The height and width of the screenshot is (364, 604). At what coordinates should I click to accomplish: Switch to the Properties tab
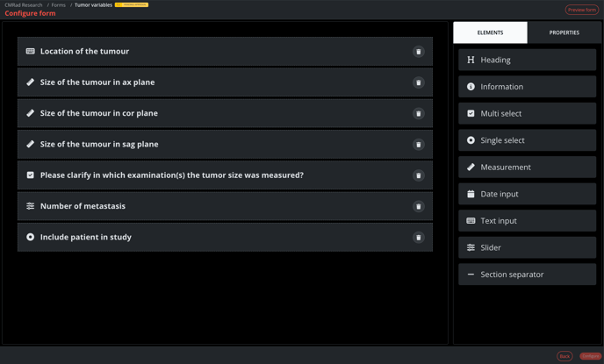[564, 32]
